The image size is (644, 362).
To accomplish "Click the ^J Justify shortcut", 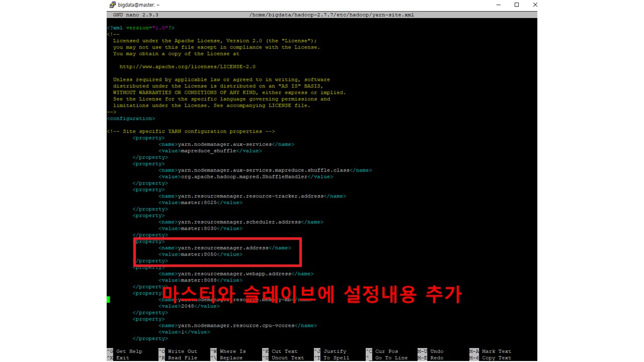I will point(330,351).
